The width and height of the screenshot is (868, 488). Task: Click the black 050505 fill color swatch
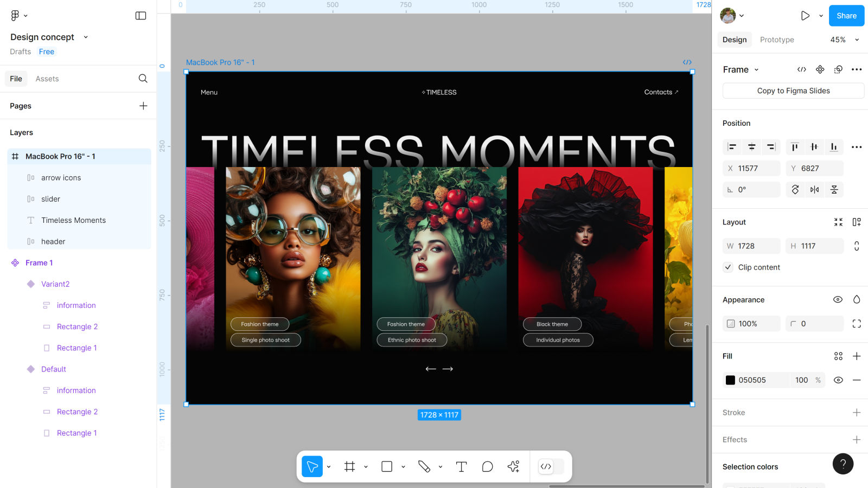click(x=731, y=380)
